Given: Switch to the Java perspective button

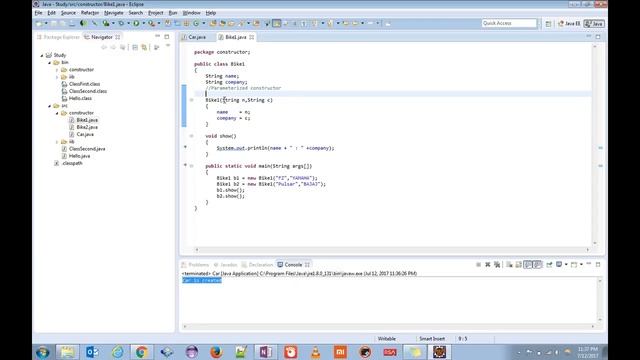Looking at the screenshot, I should (594, 24).
